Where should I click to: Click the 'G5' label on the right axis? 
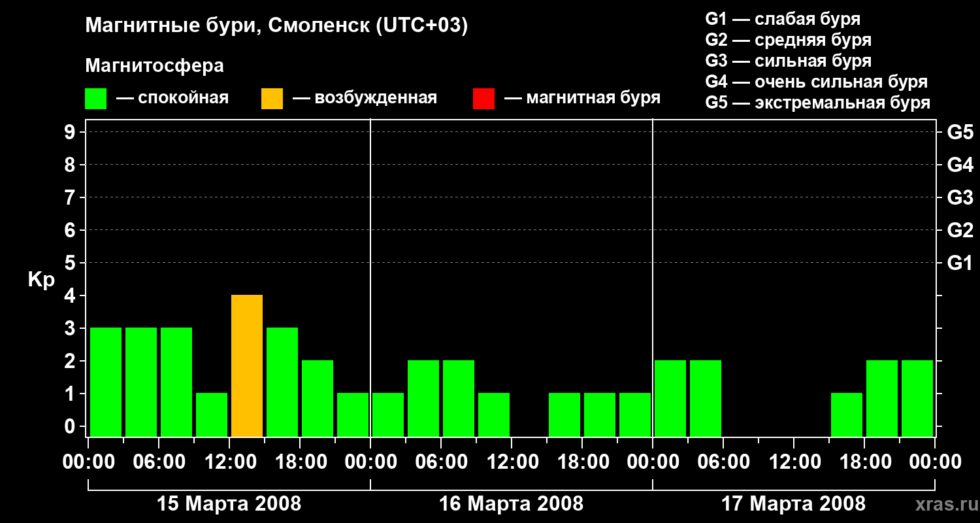tap(960, 133)
